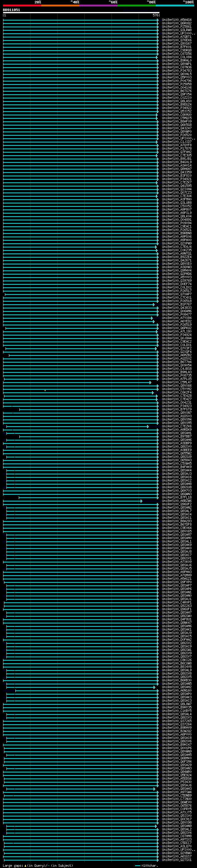
Task: Open hit UniRef100_Q76EK6
Action: (x=176, y=40)
